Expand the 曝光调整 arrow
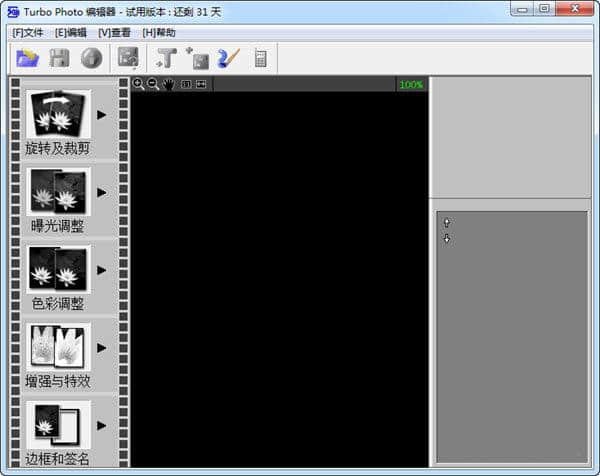 tap(101, 192)
